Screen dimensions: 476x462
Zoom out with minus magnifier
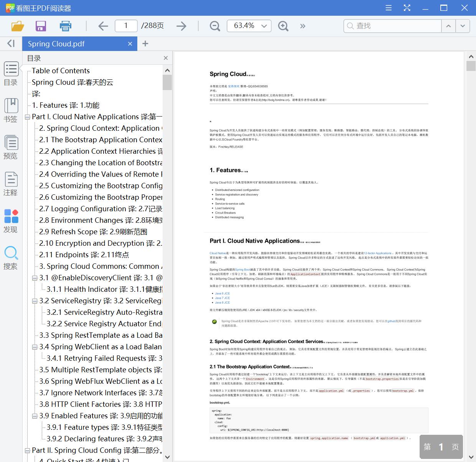tap(215, 26)
